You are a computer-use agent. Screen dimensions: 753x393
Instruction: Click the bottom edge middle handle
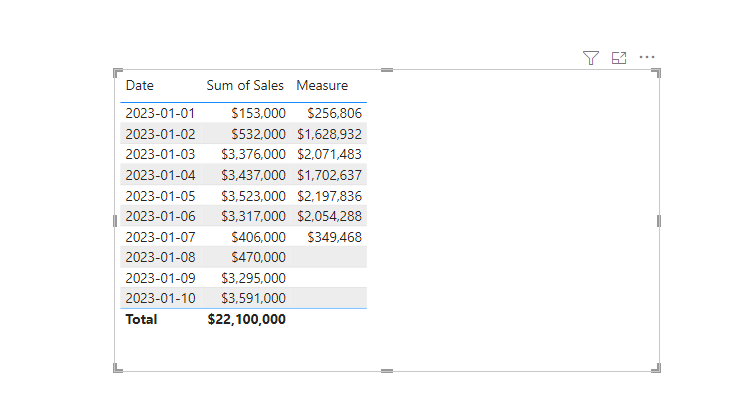[x=387, y=371]
